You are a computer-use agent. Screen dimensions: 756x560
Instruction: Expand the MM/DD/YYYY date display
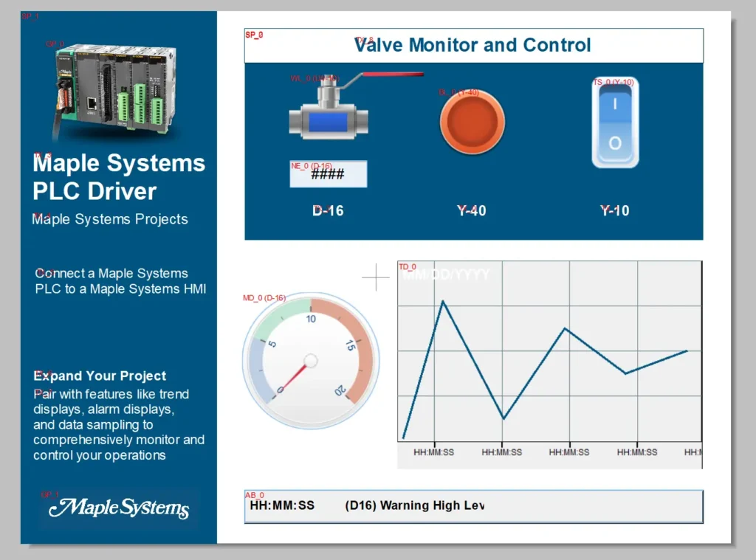pyautogui.click(x=445, y=274)
